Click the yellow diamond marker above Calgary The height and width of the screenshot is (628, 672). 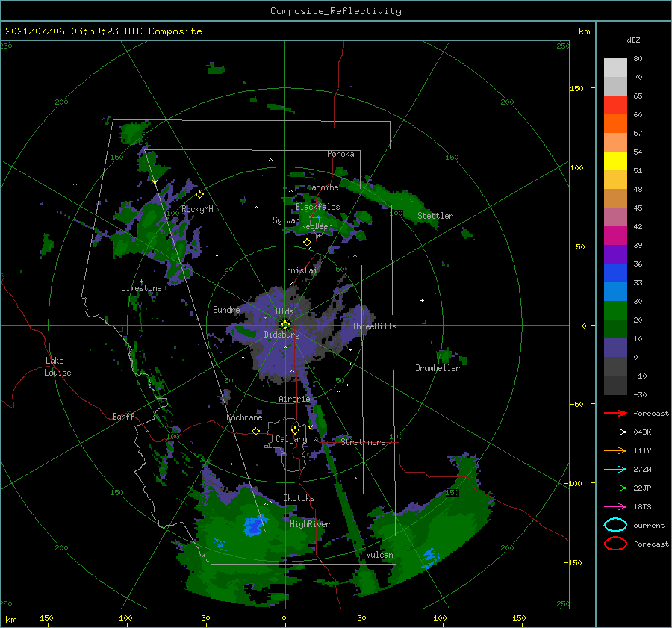coord(295,430)
